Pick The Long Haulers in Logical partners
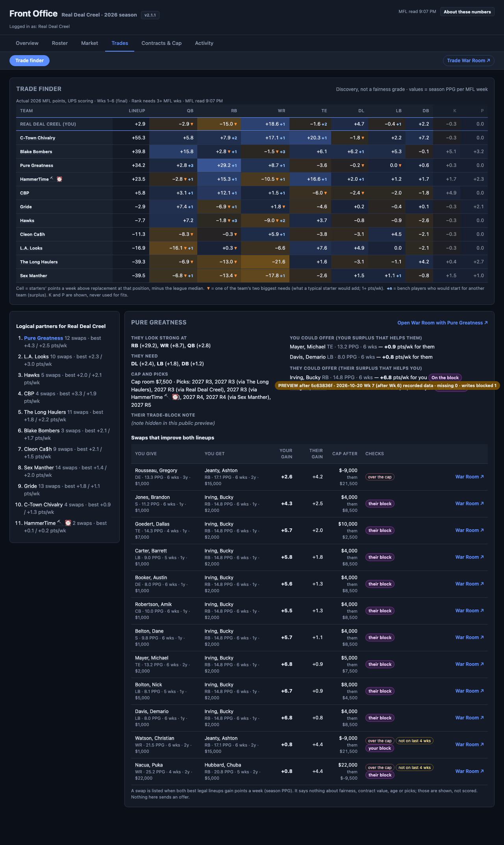Screen dimensions: 504x845 click(x=45, y=412)
